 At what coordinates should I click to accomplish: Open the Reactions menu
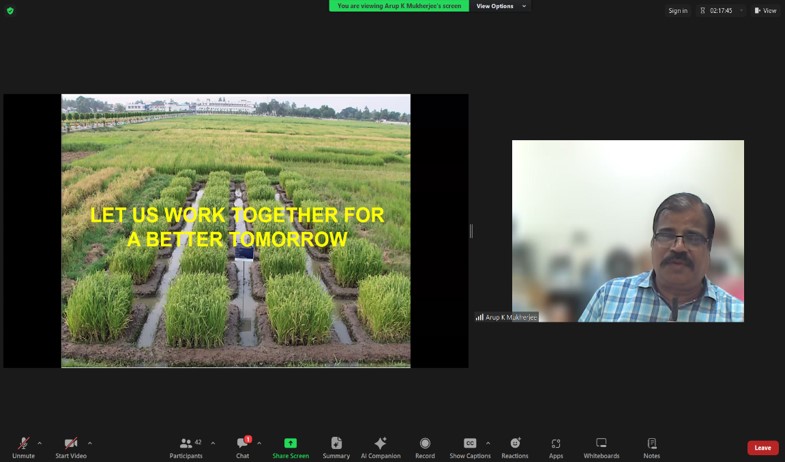(515, 444)
